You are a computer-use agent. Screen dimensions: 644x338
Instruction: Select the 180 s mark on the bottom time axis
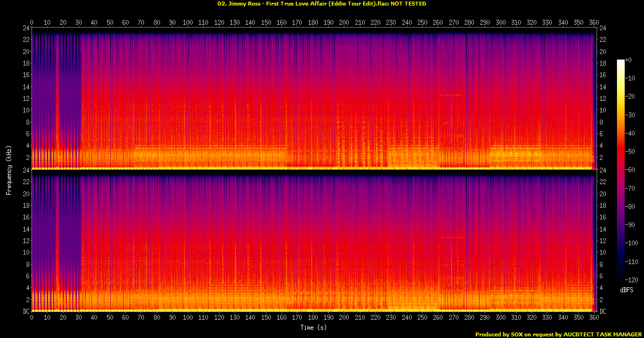click(313, 319)
